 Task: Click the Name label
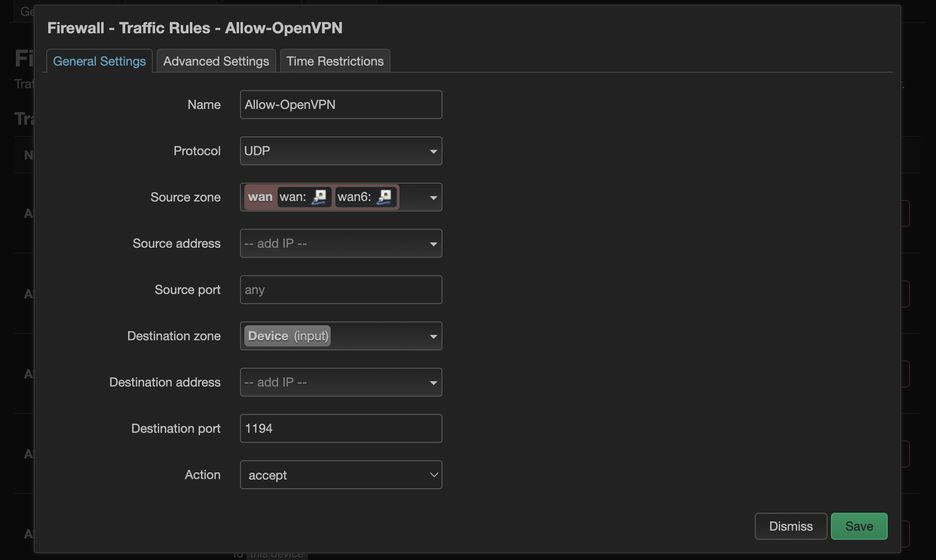(204, 105)
